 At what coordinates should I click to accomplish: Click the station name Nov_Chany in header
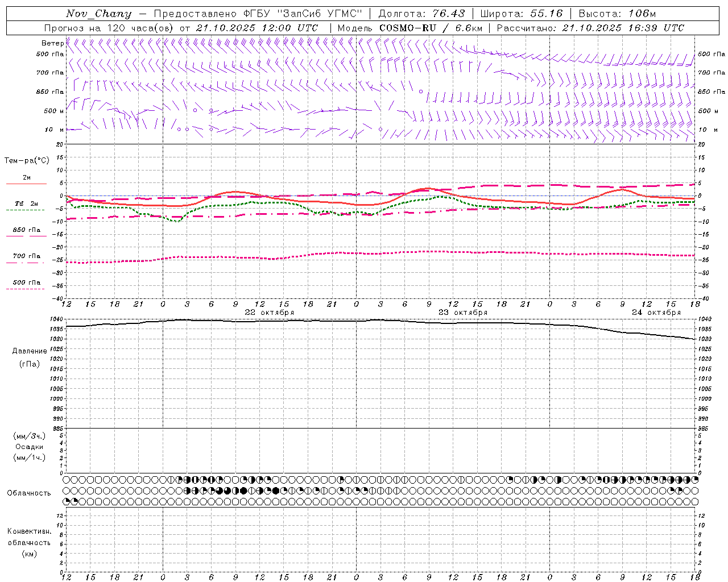pos(98,14)
